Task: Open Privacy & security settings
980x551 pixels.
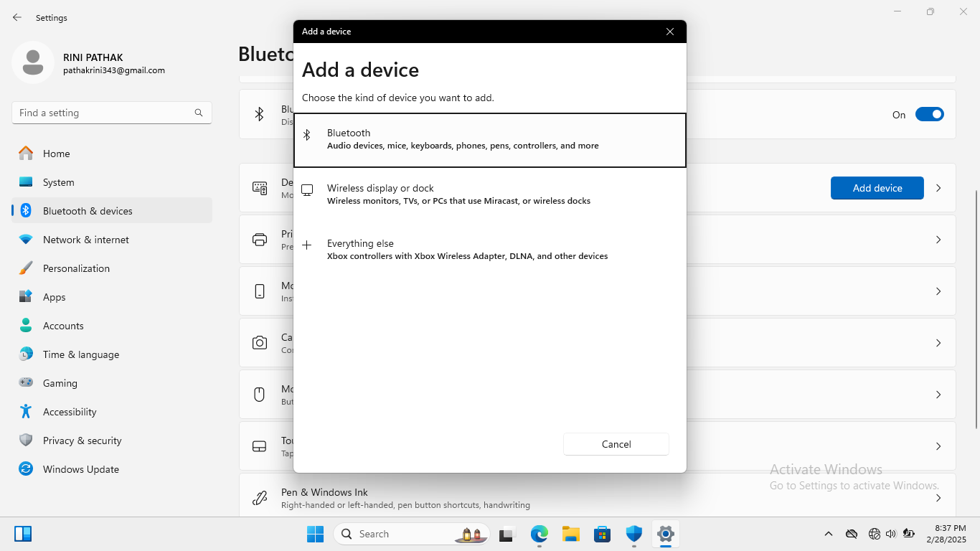Action: pyautogui.click(x=82, y=441)
